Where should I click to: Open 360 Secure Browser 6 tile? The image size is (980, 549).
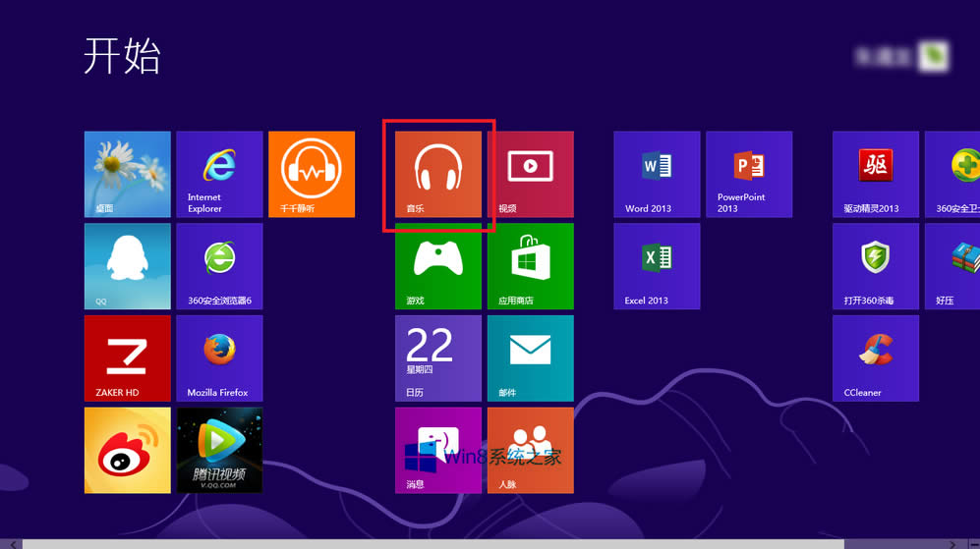219,266
